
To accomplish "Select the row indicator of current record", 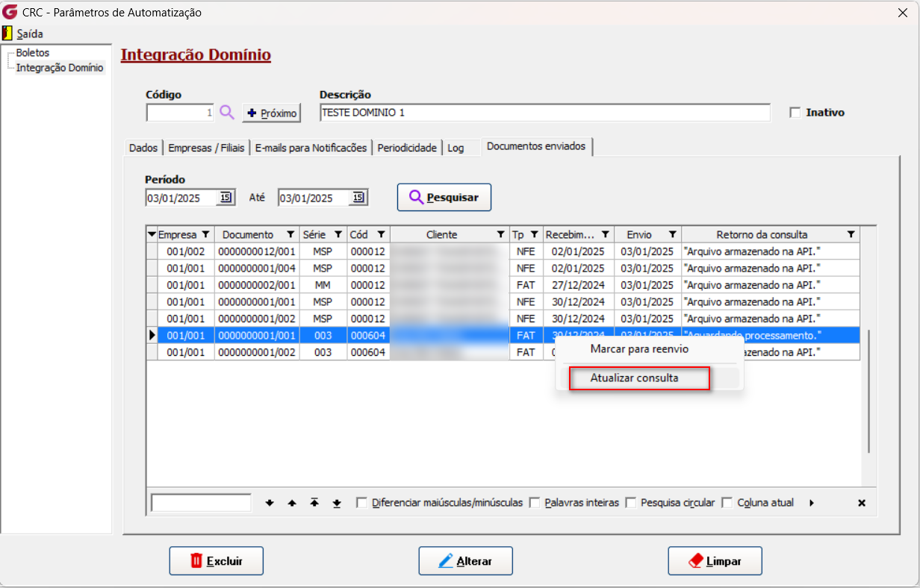I will pyautogui.click(x=152, y=336).
